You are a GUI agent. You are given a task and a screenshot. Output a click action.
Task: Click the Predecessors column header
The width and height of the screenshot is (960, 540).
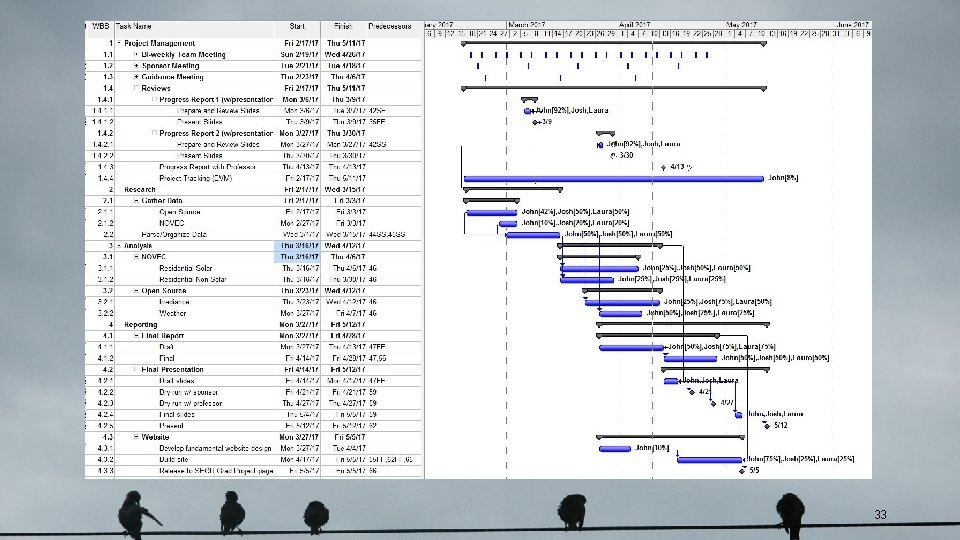pyautogui.click(x=390, y=26)
